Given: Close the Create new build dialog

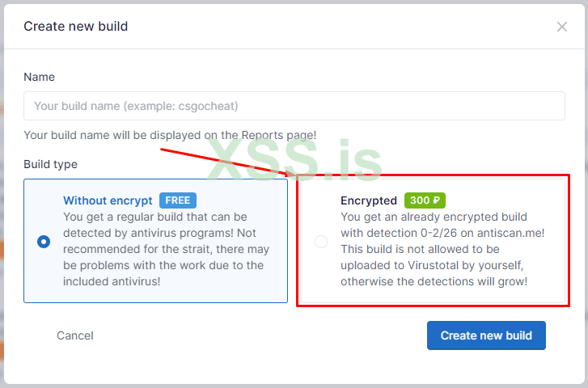Looking at the screenshot, I should (562, 27).
